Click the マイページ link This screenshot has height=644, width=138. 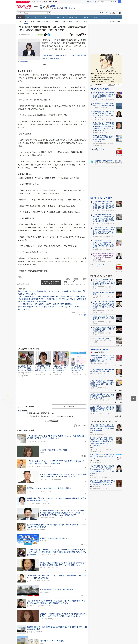click(103, 13)
